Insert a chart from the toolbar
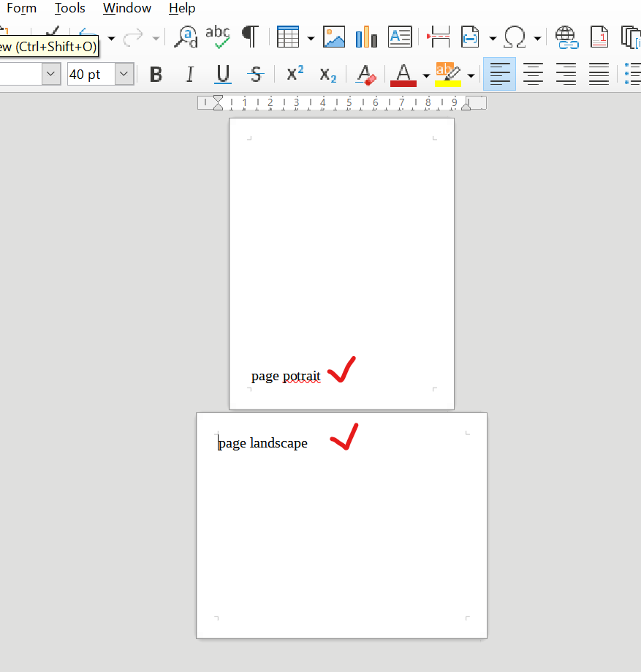Viewport: 641px width, 672px height. tap(366, 37)
